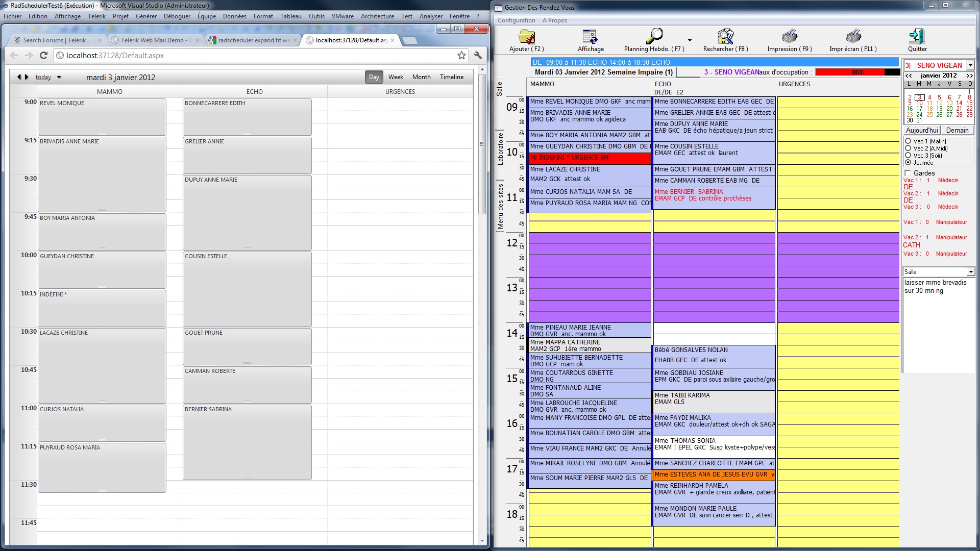Open the Configuration menu
The image size is (980, 551).
(516, 20)
